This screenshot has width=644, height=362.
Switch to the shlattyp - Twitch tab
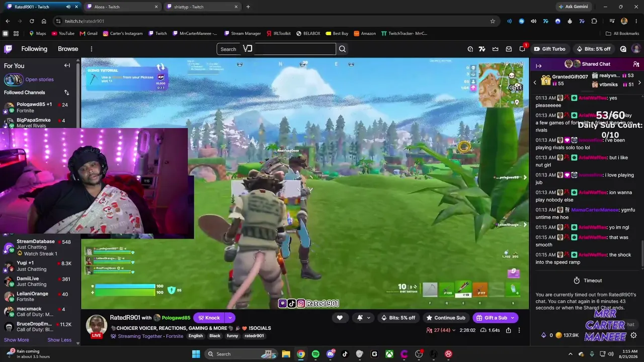coord(203,7)
